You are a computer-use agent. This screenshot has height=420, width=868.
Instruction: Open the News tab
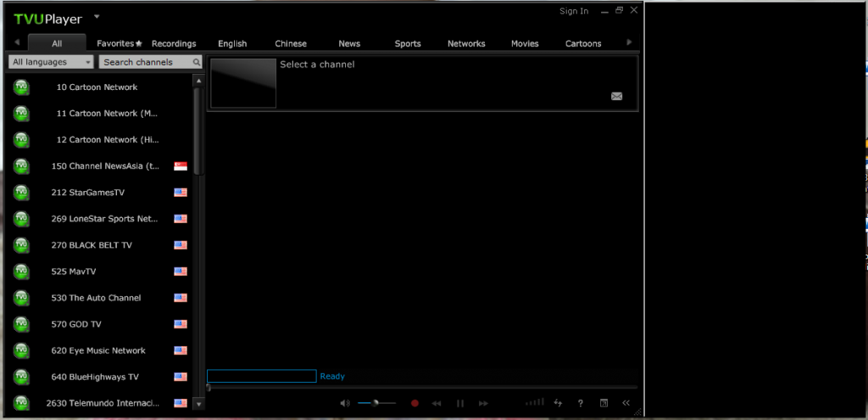349,43
